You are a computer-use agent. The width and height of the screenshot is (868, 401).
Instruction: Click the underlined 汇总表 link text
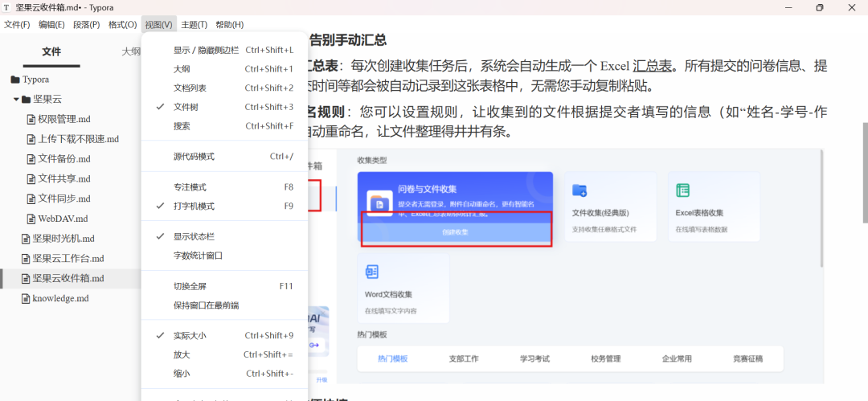click(653, 67)
